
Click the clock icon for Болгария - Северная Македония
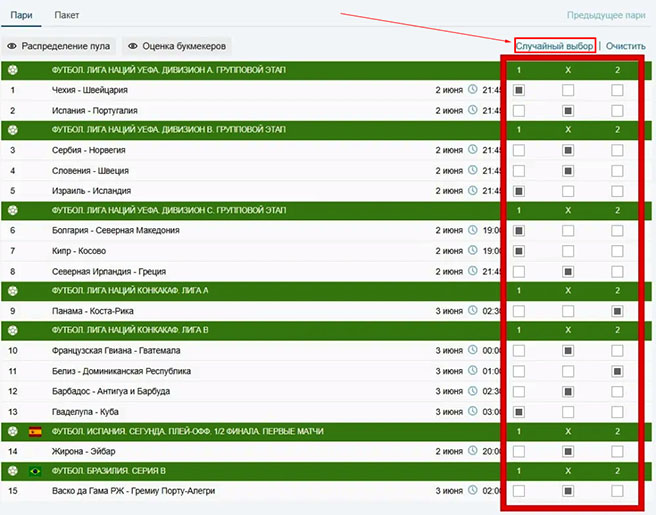(472, 230)
